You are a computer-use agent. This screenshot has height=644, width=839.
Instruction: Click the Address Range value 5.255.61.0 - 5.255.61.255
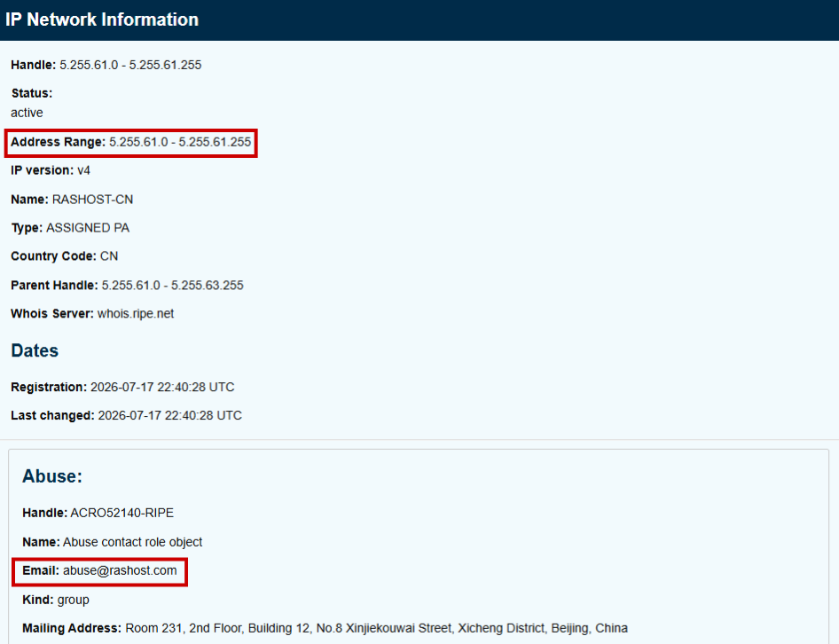180,143
